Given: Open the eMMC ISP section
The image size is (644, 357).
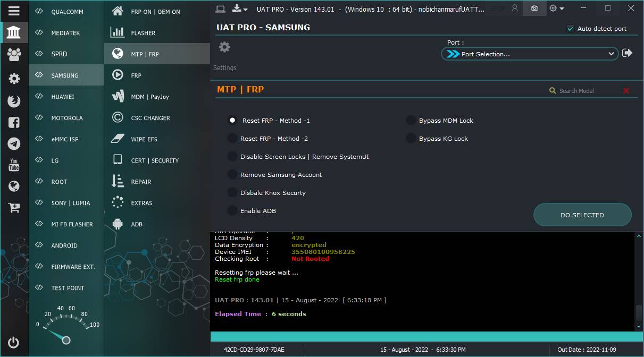Looking at the screenshot, I should 66,139.
